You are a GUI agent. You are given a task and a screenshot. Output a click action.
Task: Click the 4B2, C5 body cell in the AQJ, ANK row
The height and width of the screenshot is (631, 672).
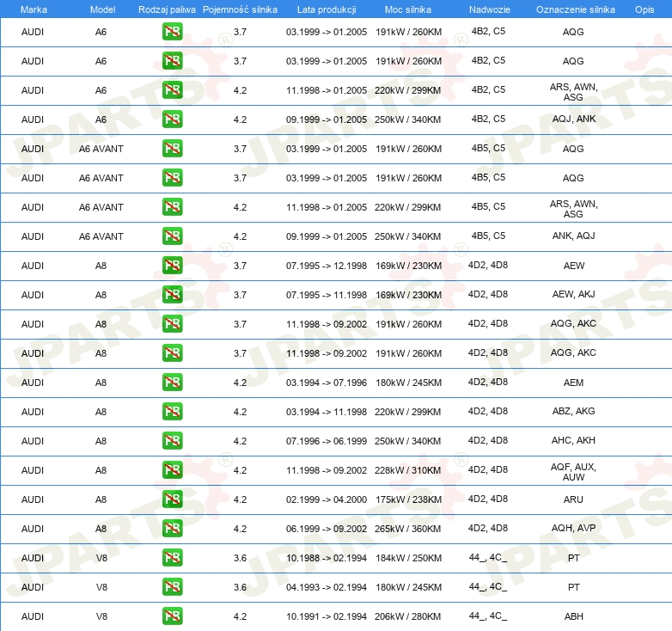click(x=488, y=119)
